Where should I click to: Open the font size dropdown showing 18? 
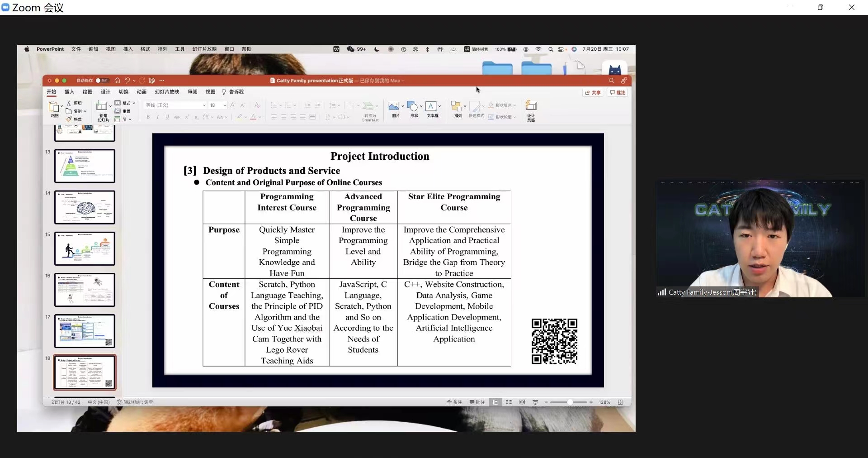click(225, 105)
